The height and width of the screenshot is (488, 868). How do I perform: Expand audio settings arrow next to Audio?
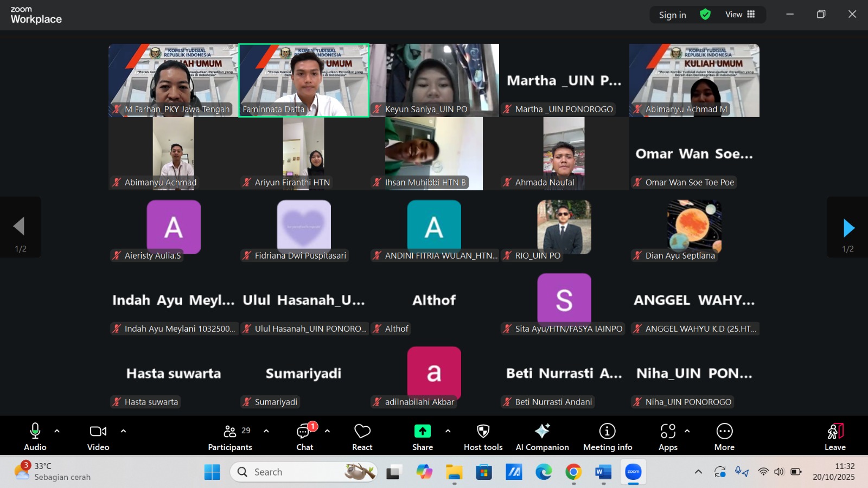tap(57, 432)
